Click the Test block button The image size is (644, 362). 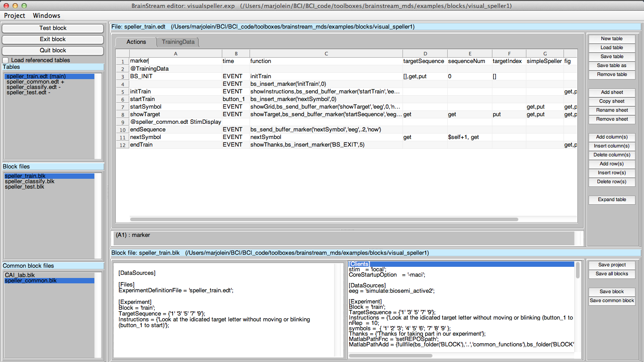53,28
